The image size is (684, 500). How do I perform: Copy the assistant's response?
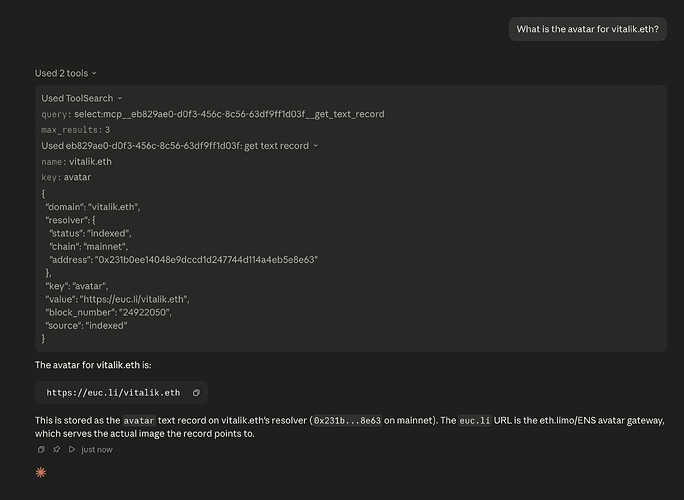click(41, 449)
